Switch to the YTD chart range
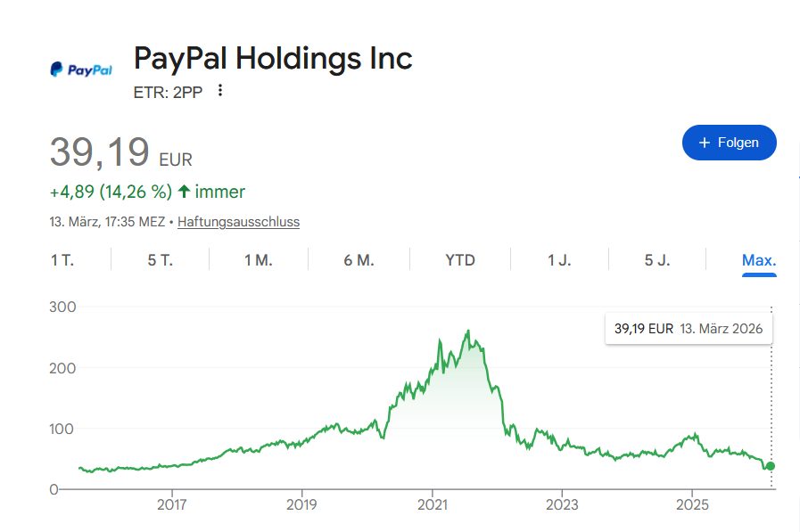This screenshot has width=800, height=532. [460, 259]
